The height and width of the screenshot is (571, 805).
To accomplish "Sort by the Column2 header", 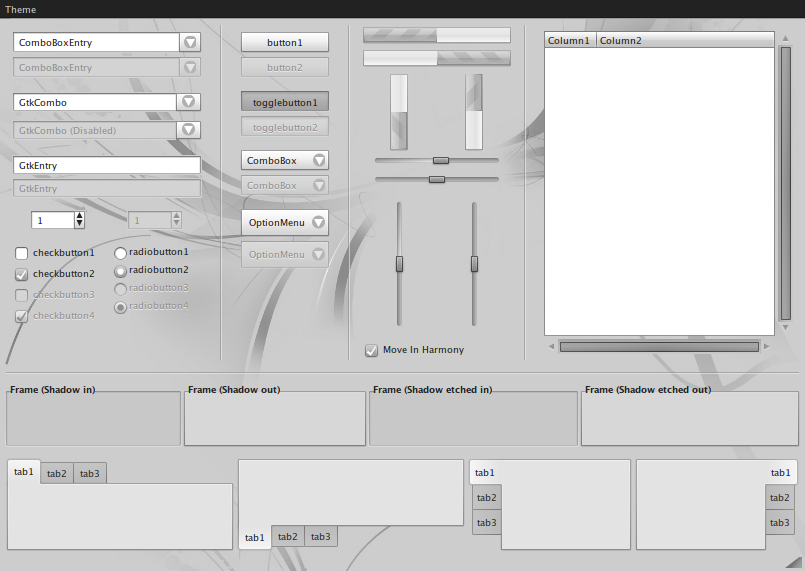I will 685,40.
